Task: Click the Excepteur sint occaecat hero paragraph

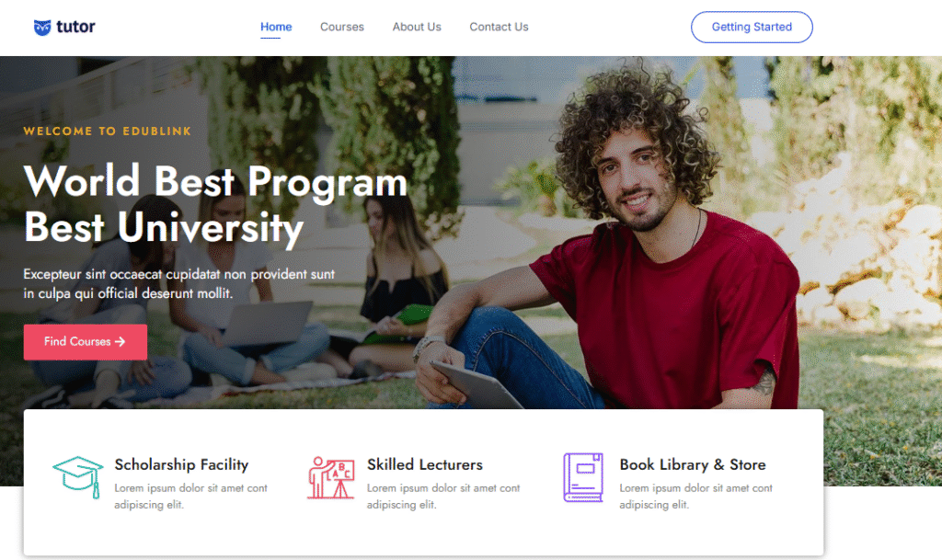Action: click(x=179, y=284)
